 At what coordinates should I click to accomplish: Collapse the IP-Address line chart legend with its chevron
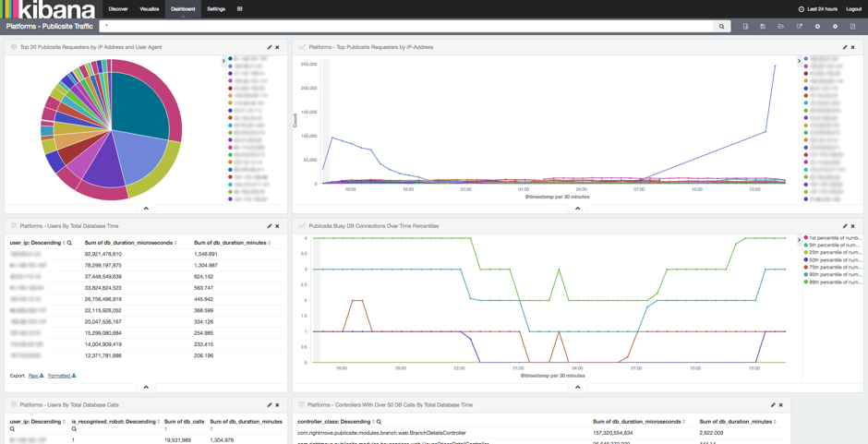coord(799,60)
